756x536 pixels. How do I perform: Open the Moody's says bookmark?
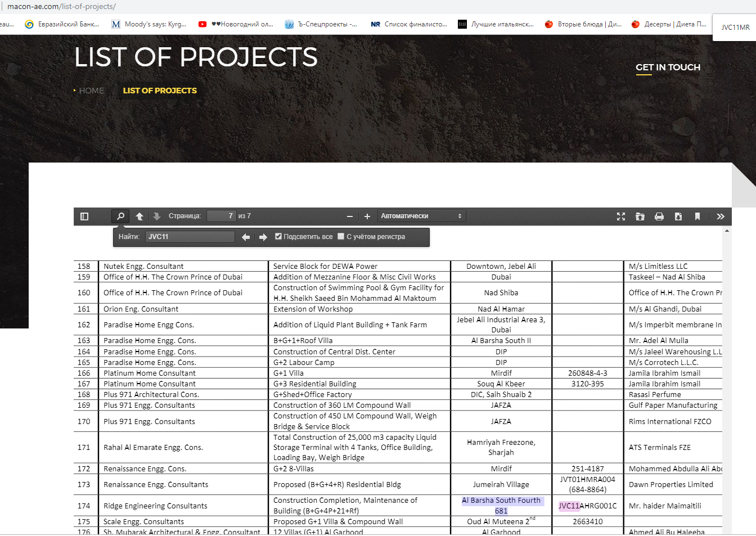pos(149,24)
